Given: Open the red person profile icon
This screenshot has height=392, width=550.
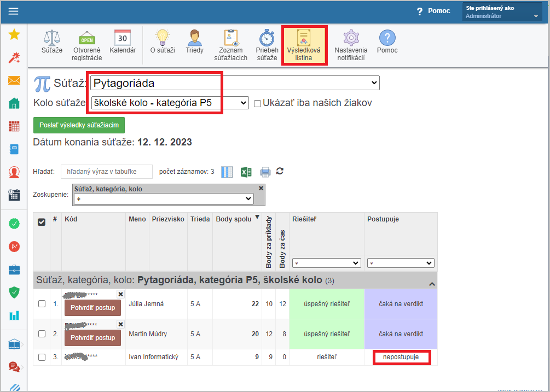Looking at the screenshot, I should click(14, 172).
